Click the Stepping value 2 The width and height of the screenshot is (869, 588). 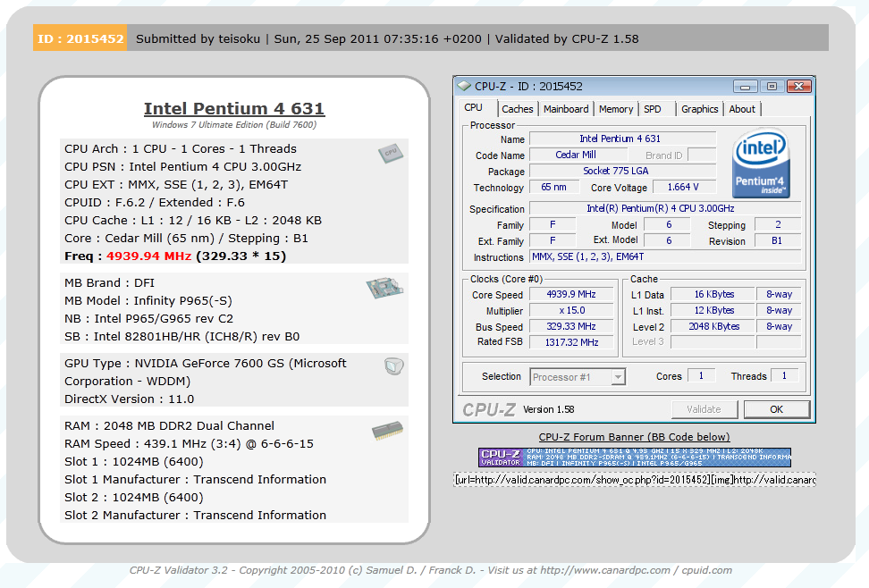777,224
